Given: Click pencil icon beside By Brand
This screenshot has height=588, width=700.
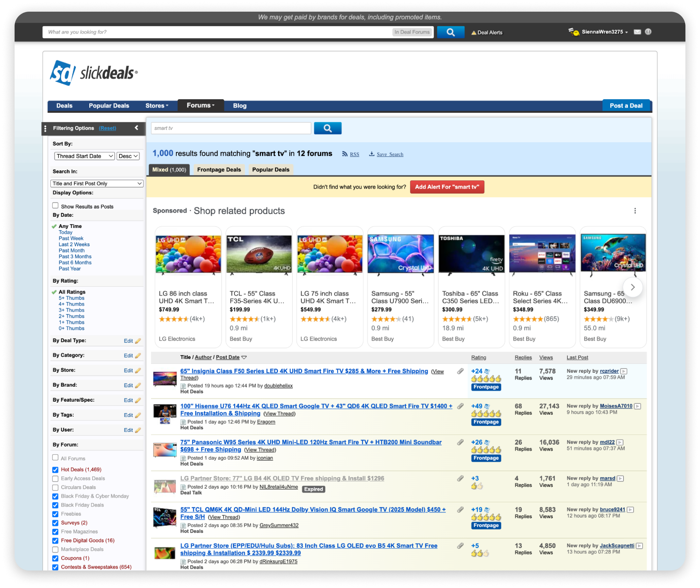Looking at the screenshot, I should click(138, 386).
